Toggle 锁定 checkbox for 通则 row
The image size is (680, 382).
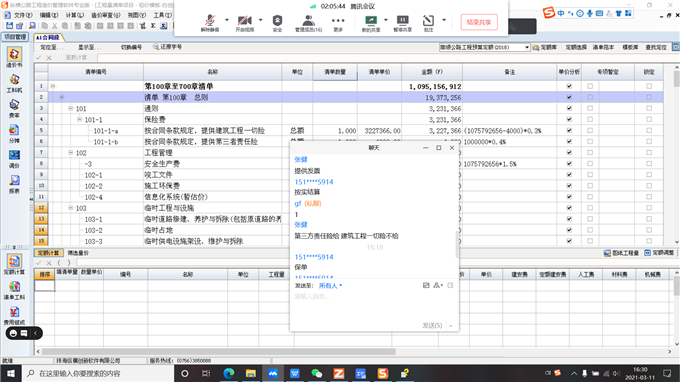click(649, 108)
